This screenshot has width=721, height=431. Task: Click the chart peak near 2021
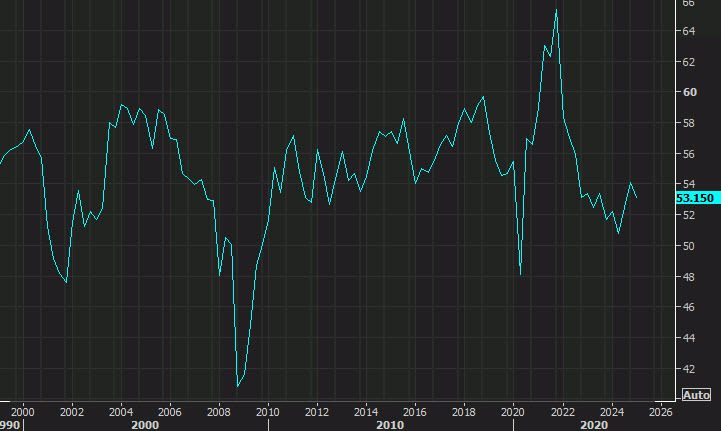pos(556,10)
